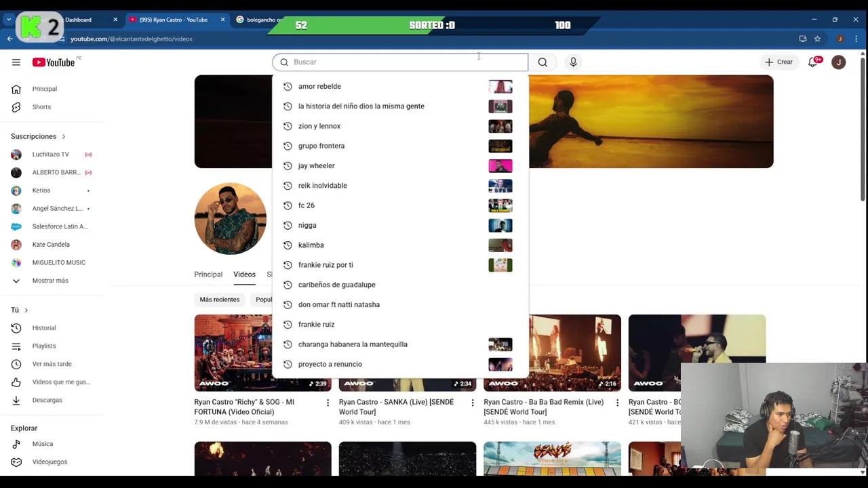The width and height of the screenshot is (868, 488).
Task: Expand the Tú section
Action: 20,310
